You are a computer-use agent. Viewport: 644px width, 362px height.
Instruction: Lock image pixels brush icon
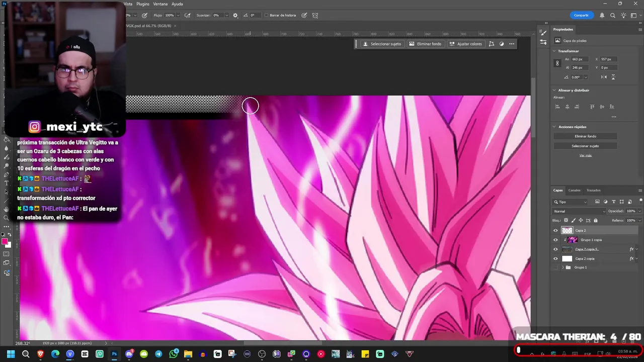coord(573,220)
